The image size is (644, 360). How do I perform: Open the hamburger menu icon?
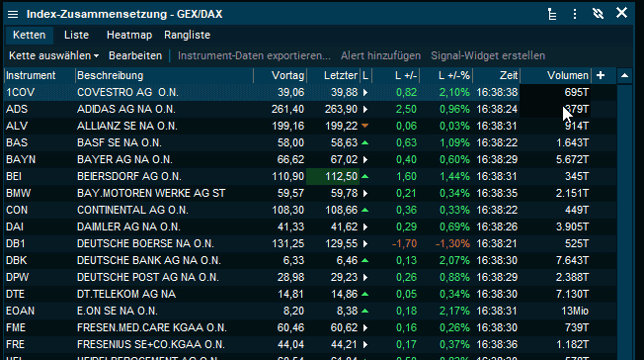tap(13, 15)
